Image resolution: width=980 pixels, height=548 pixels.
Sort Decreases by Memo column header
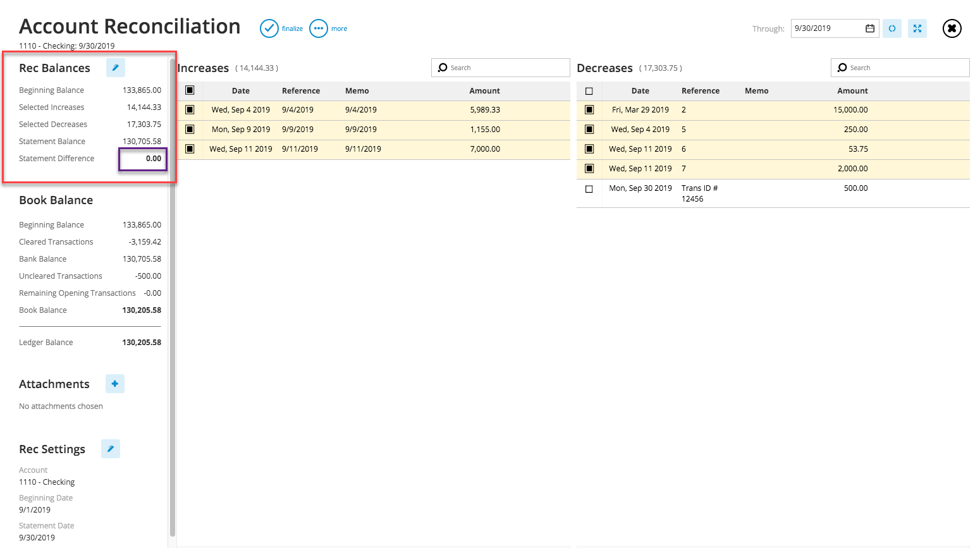tap(757, 91)
